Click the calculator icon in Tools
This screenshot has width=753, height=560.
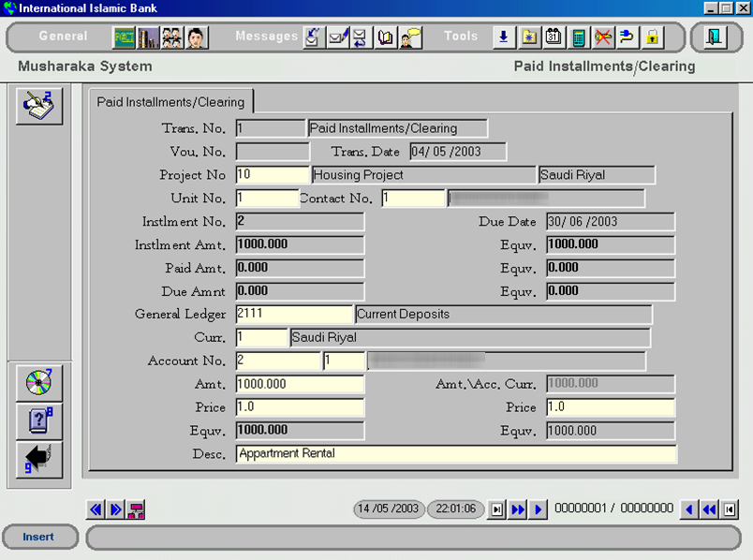579,37
